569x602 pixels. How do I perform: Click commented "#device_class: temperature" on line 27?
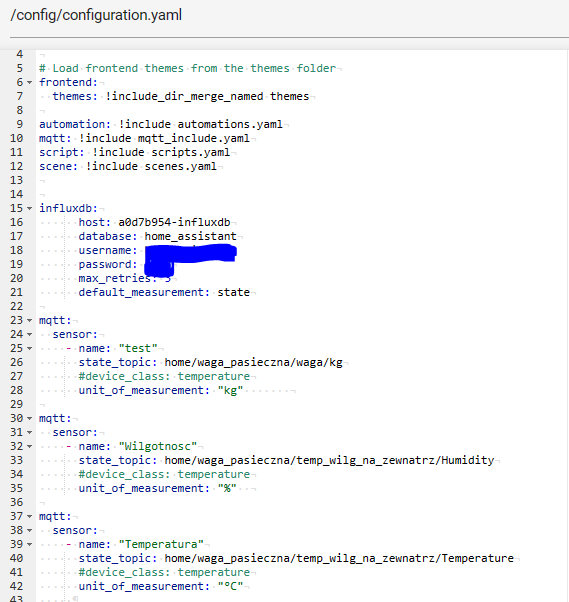coord(164,377)
